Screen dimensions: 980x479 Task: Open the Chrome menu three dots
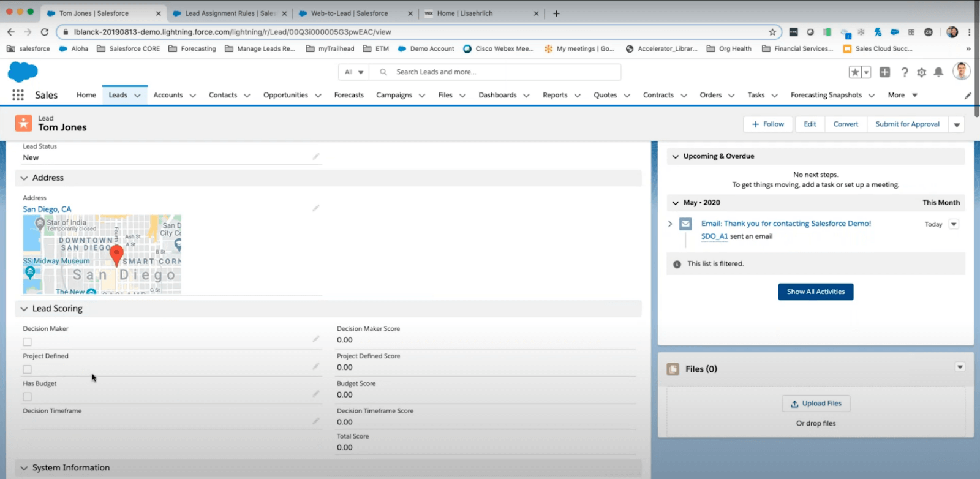pyautogui.click(x=969, y=32)
